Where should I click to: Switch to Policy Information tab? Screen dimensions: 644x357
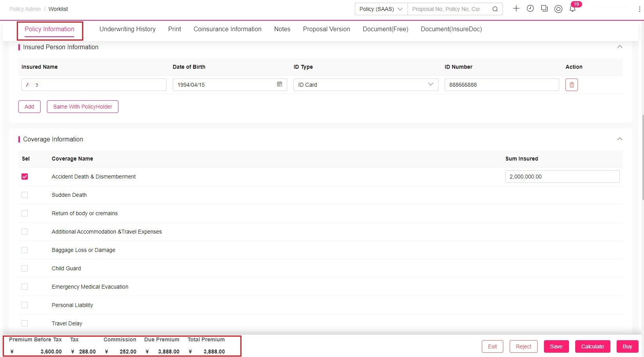click(x=49, y=29)
